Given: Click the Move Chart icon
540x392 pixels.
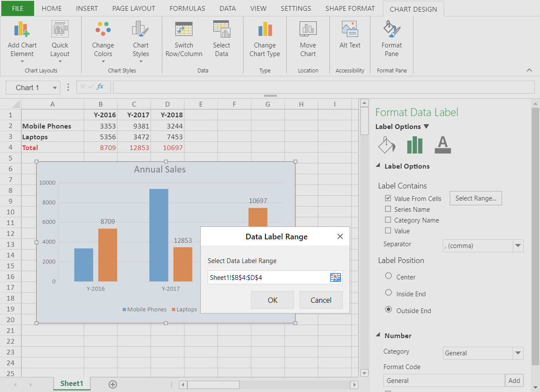Looking at the screenshot, I should 308,29.
